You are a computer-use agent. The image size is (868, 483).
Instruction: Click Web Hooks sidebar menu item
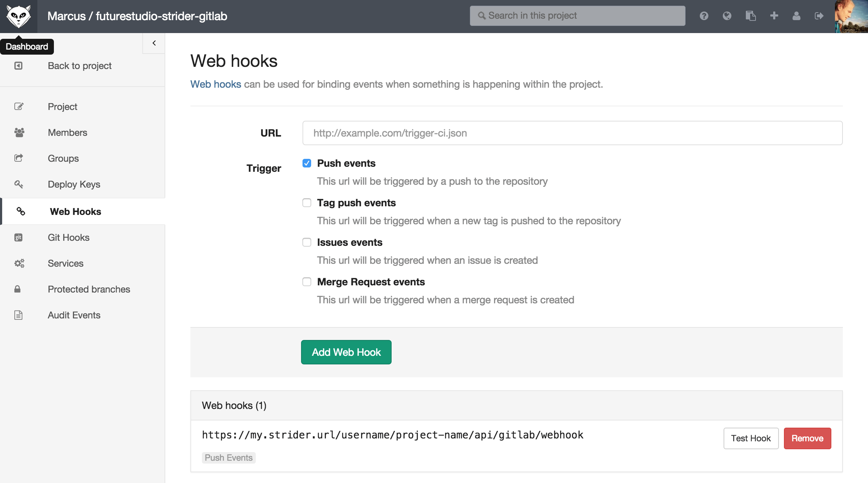(75, 211)
